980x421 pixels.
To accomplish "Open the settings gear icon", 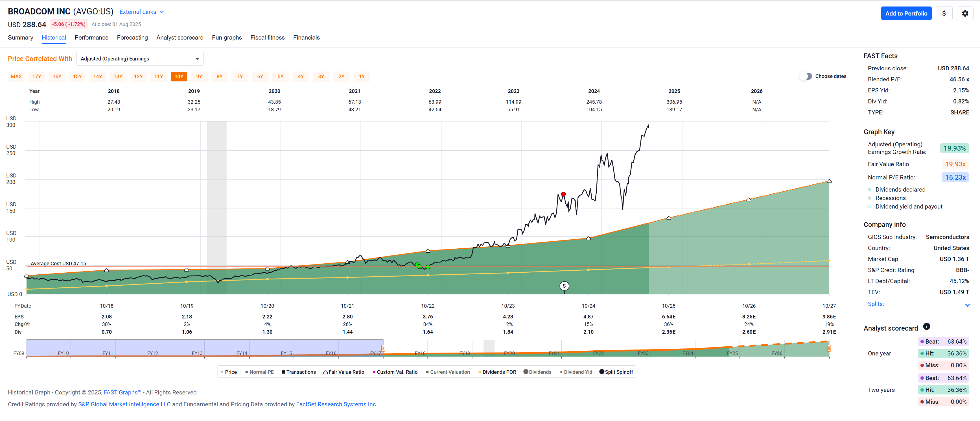I will (x=965, y=13).
